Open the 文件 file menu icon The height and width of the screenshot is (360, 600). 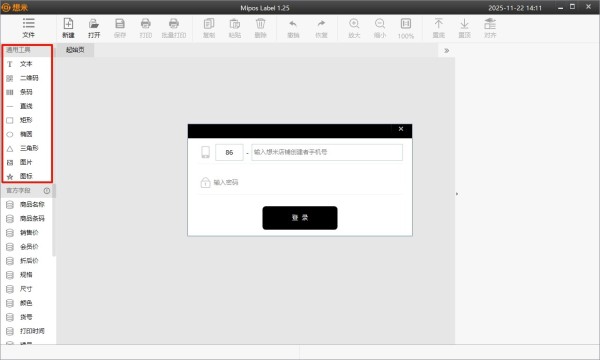click(x=28, y=23)
